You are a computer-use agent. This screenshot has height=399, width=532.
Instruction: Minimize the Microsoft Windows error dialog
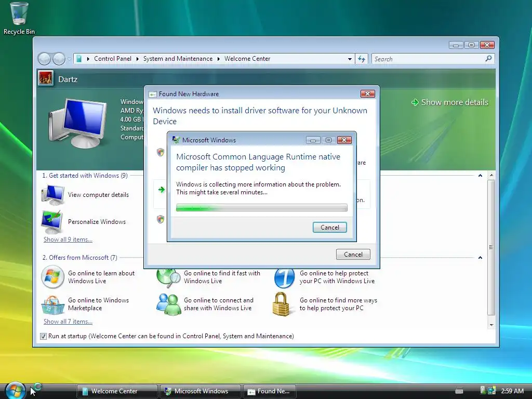click(313, 140)
